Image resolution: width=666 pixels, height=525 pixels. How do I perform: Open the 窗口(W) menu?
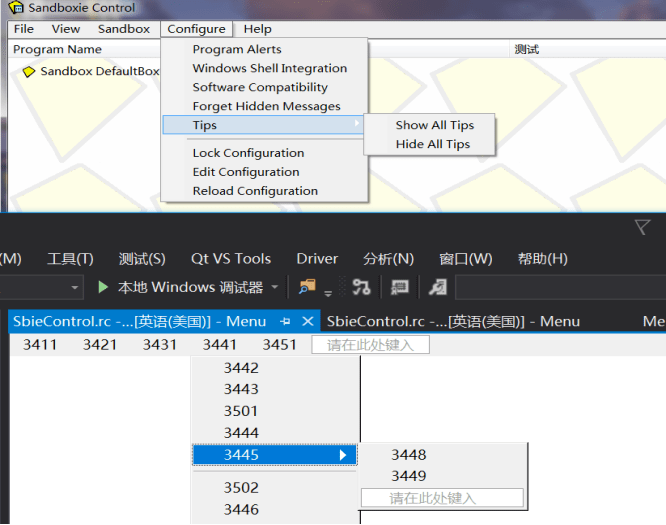coord(466,259)
